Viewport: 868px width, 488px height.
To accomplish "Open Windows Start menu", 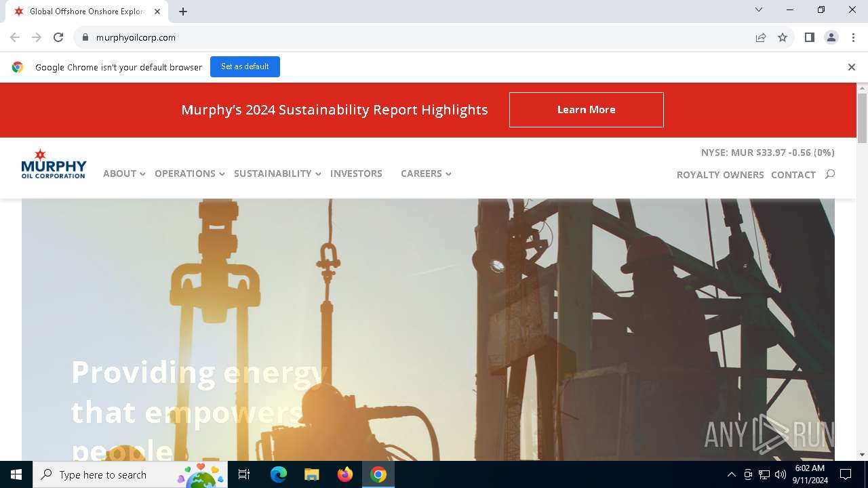I will coord(16,474).
